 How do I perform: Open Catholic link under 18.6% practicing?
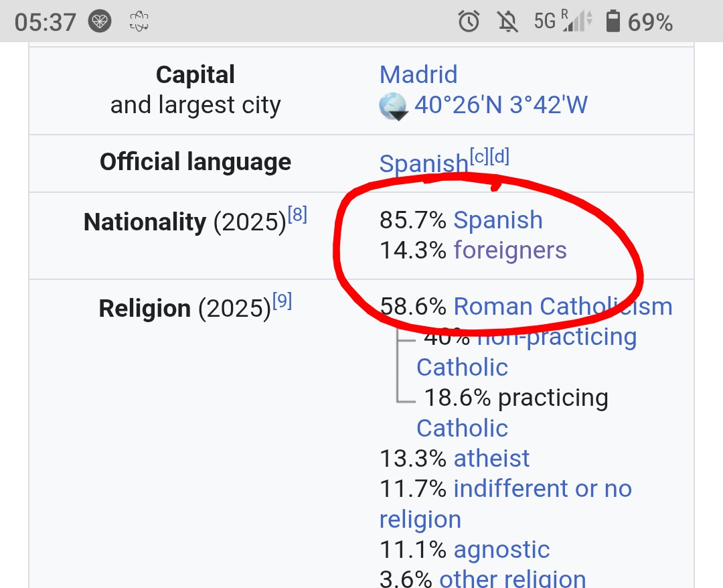click(462, 428)
